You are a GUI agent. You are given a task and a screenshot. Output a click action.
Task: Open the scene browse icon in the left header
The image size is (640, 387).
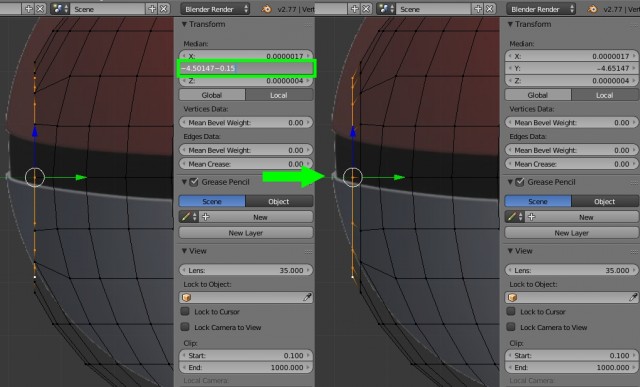tap(60, 9)
